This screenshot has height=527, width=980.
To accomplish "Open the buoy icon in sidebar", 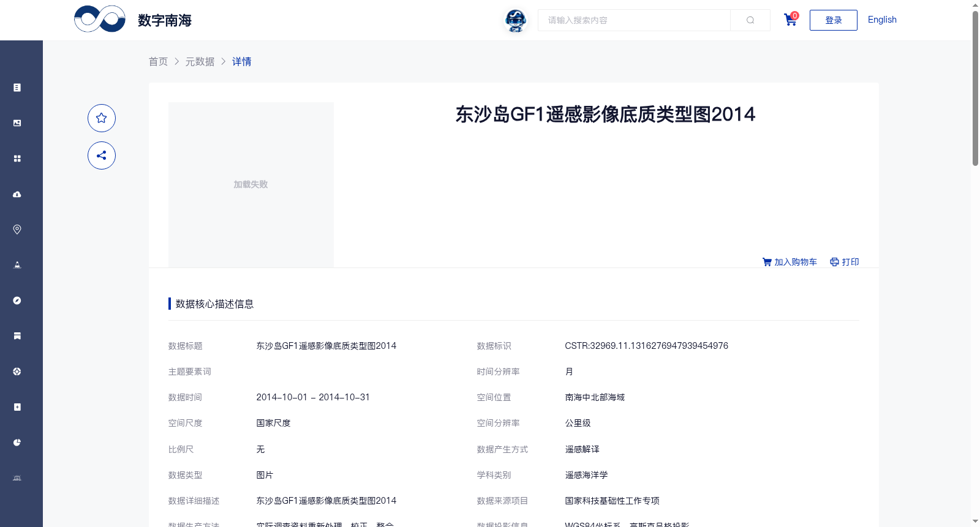I will pyautogui.click(x=17, y=265).
